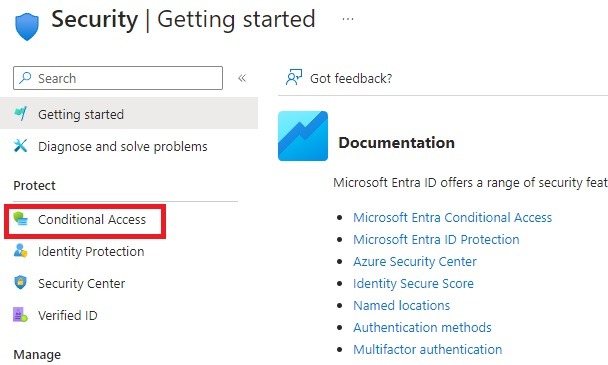Collapse the sidebar with double-chevron button
This screenshot has width=608, height=365.
point(242,78)
